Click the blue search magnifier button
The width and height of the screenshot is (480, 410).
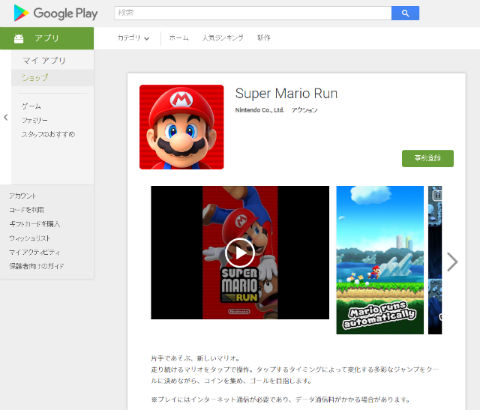click(405, 13)
